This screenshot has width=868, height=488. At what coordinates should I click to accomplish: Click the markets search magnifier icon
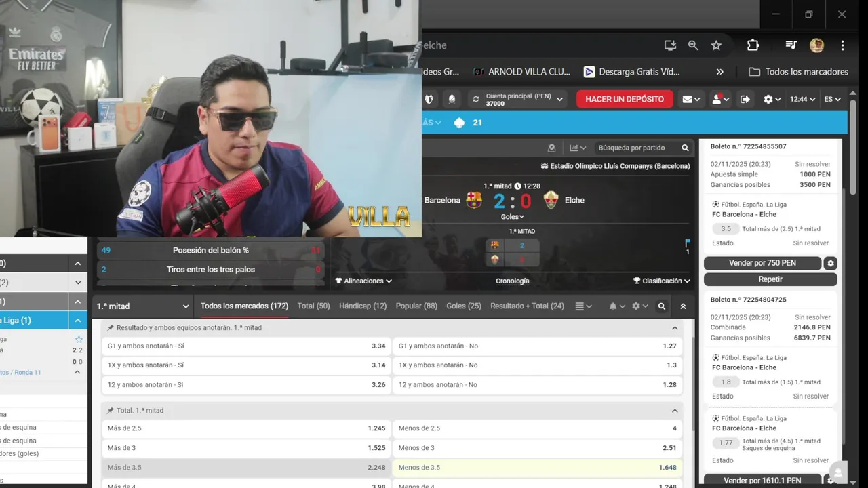(x=662, y=306)
